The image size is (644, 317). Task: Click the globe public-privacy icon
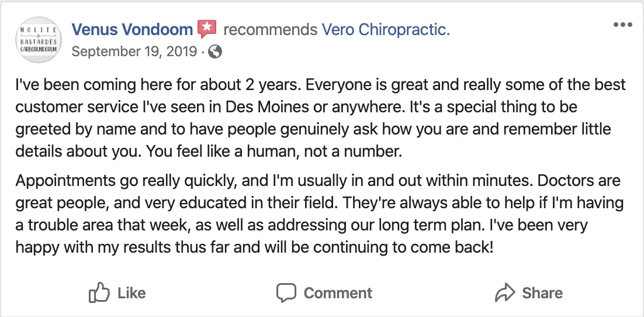point(215,52)
